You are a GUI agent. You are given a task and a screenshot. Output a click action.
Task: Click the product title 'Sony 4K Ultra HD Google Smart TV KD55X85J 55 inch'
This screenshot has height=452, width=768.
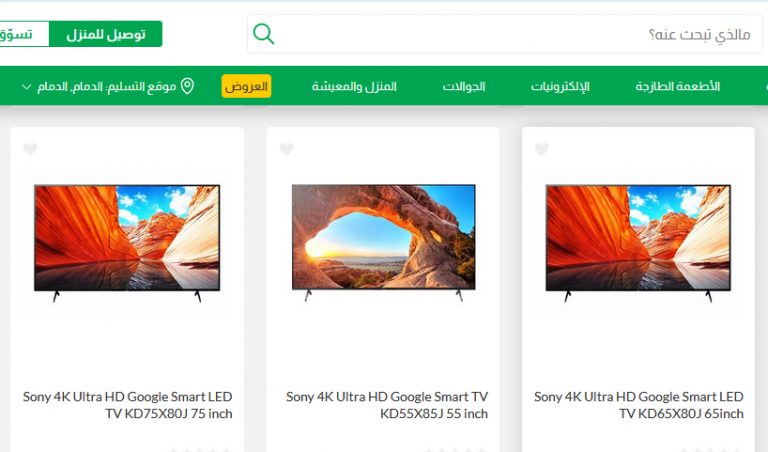coord(387,405)
